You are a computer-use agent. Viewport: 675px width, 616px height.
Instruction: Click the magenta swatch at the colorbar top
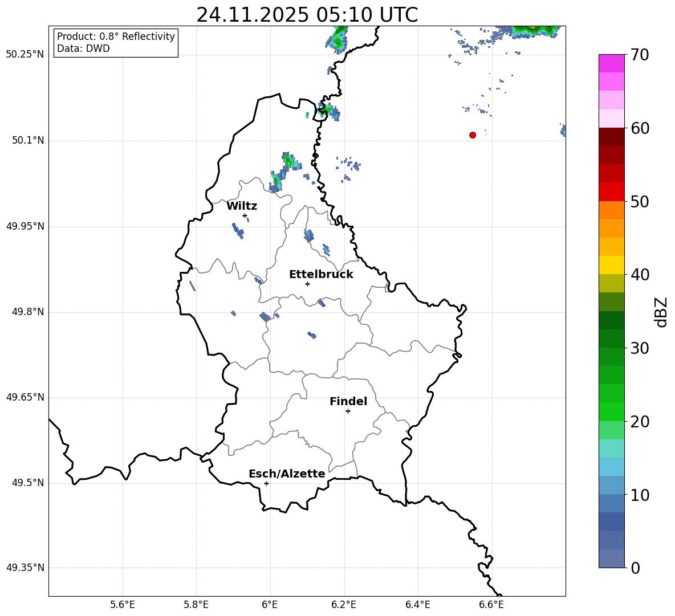(x=611, y=64)
